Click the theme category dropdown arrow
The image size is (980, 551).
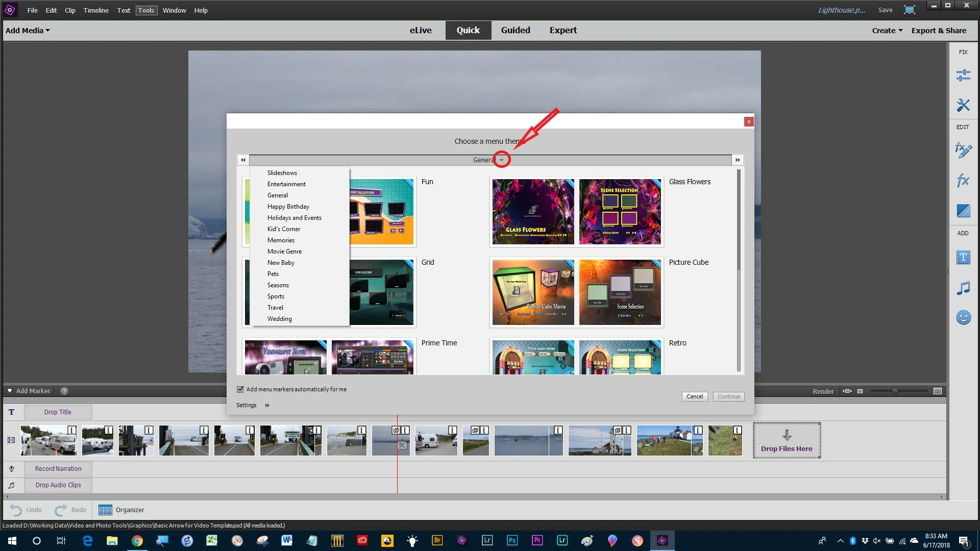click(501, 160)
